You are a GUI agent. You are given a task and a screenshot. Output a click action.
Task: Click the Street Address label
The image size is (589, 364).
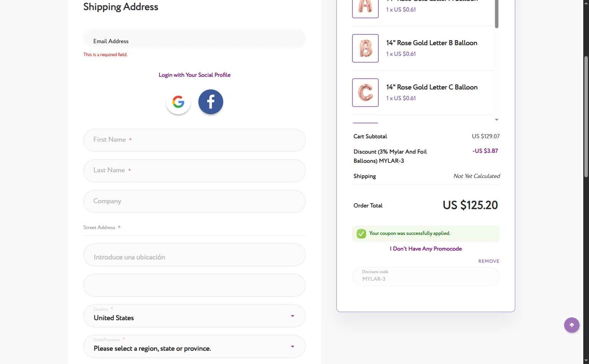click(99, 227)
